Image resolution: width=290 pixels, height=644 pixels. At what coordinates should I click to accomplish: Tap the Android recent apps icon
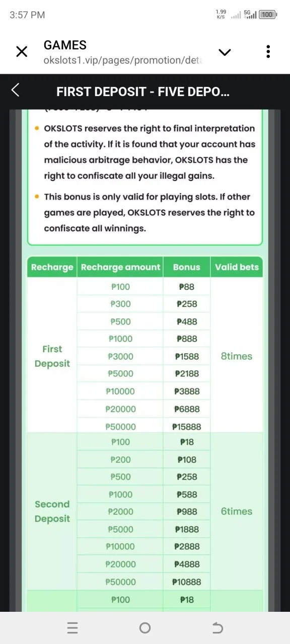(72, 627)
